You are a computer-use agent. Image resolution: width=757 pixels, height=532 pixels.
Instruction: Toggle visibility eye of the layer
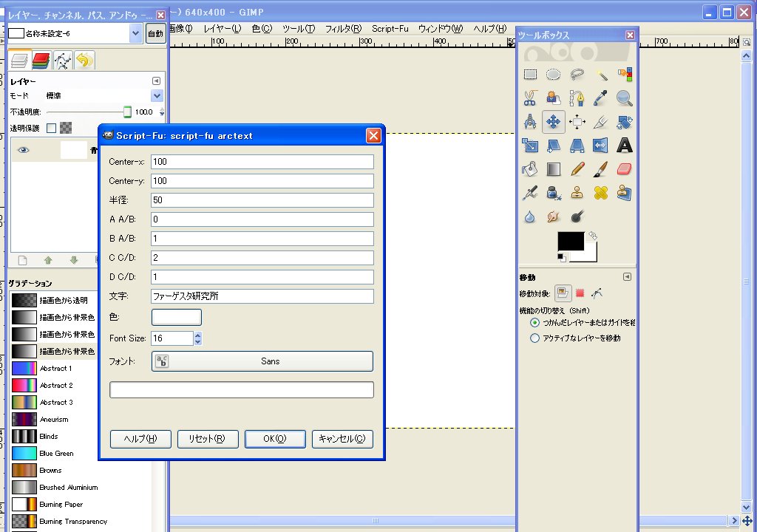[x=24, y=150]
